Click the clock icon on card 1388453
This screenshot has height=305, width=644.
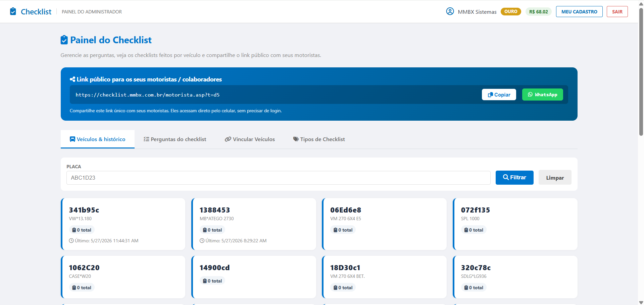click(x=202, y=241)
